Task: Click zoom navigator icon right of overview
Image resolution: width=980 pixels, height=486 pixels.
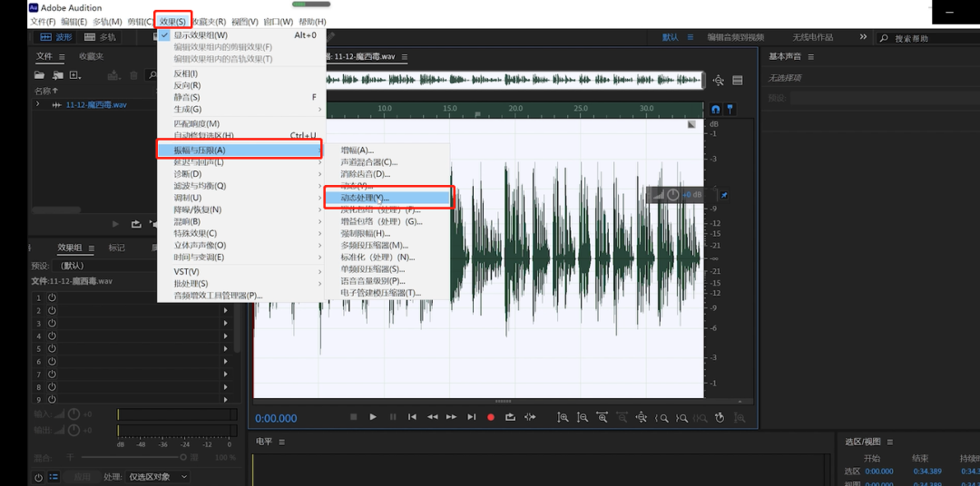Action: click(718, 80)
